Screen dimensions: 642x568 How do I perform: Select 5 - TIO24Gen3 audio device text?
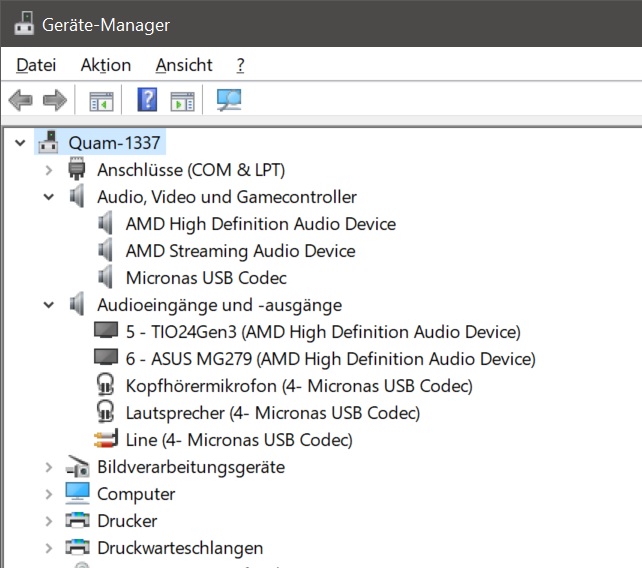(x=323, y=332)
